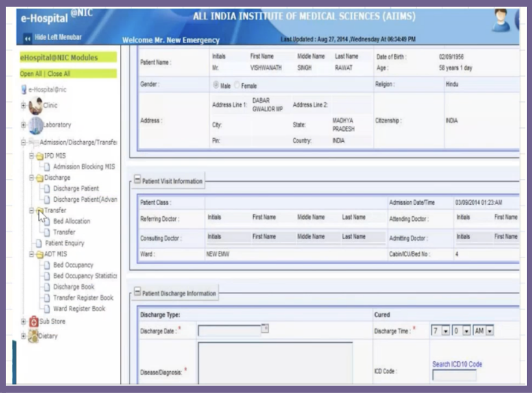Viewport: 532px width, 393px height.
Task: Click the Search ICD10 Code link
Action: click(x=457, y=364)
